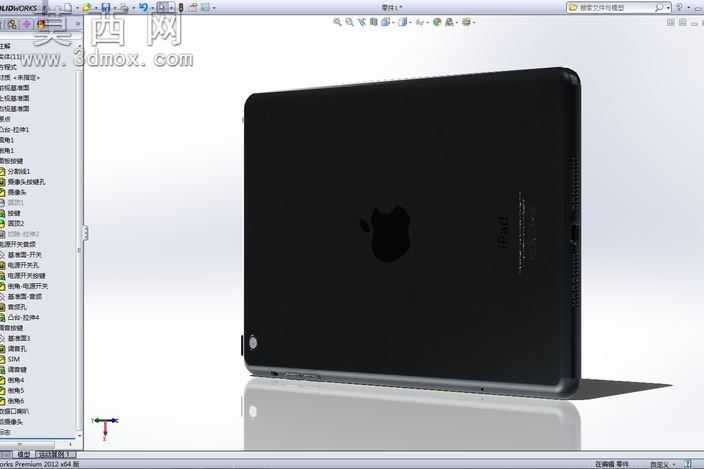Select the 材质 <未指定> material entry
Viewport: 704px width, 469px height.
pyautogui.click(x=20, y=77)
